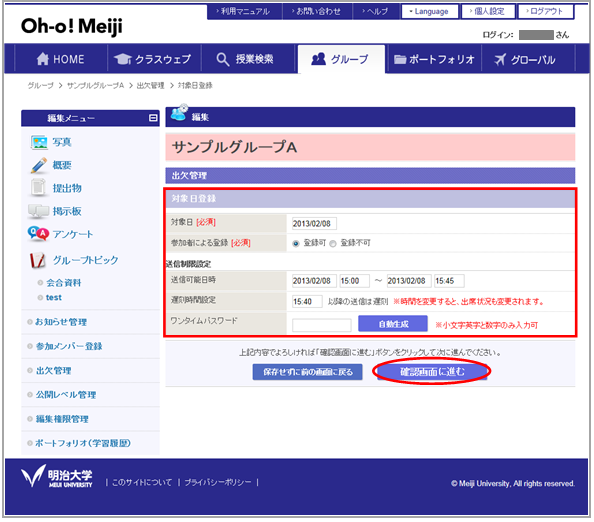Switch to the グローバル tab
594x522 pixels.
[x=528, y=59]
